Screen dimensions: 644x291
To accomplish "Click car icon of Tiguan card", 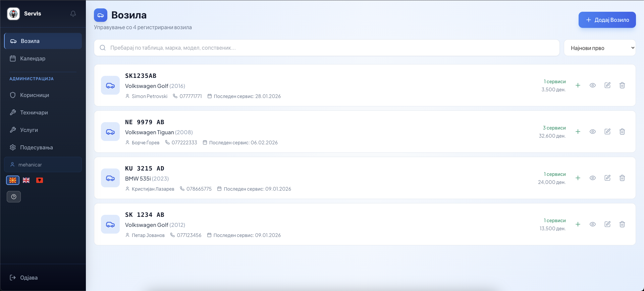I will tap(110, 132).
